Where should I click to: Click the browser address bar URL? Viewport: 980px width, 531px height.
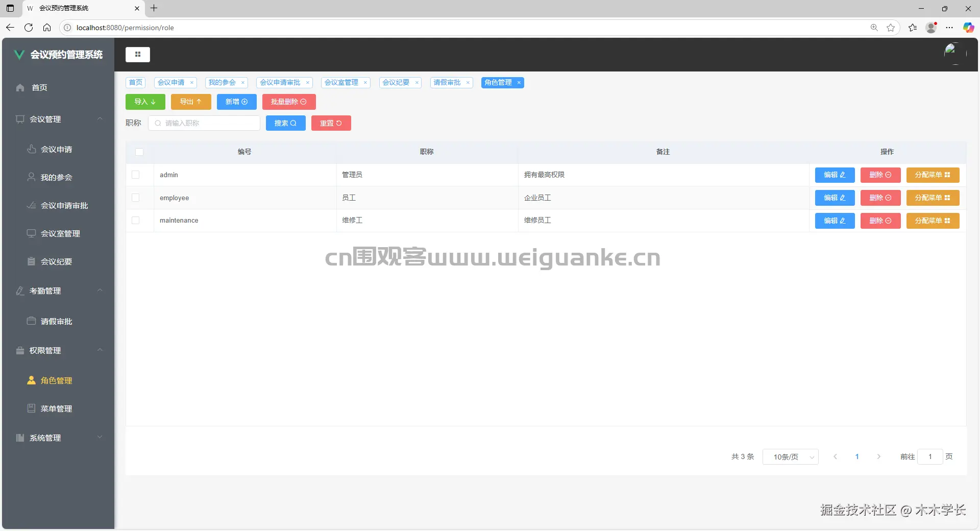125,28
